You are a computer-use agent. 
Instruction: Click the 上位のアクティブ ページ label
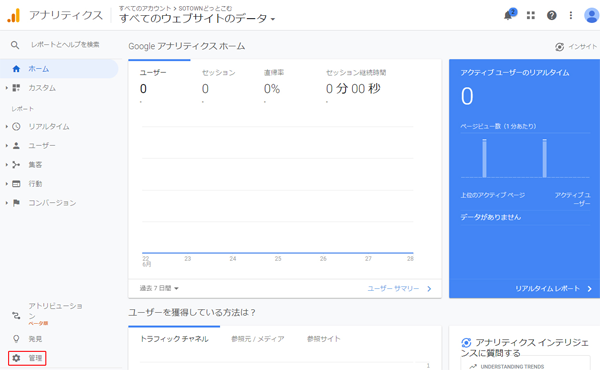[x=492, y=195]
